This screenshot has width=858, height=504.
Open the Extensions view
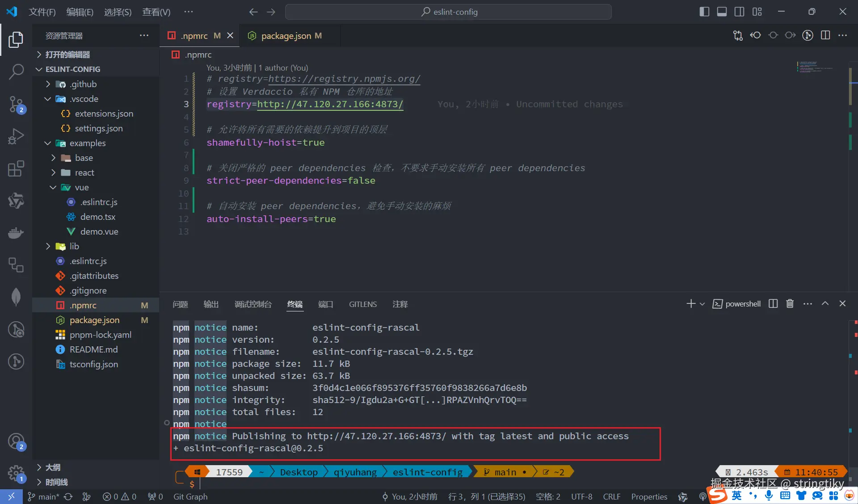pyautogui.click(x=16, y=169)
